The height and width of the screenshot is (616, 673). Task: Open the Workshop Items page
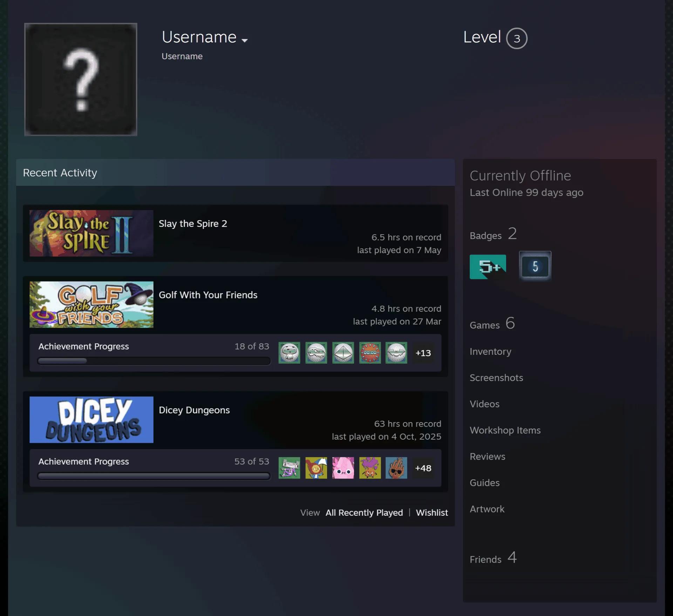[505, 431]
